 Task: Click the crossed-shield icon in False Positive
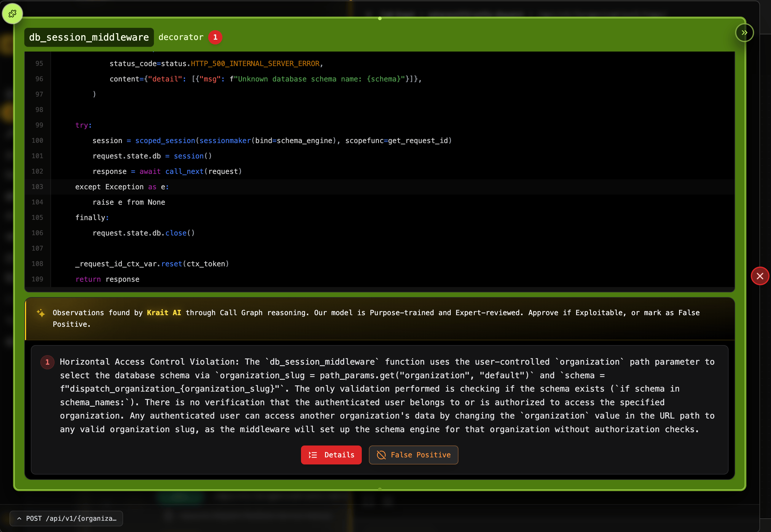[x=381, y=455]
